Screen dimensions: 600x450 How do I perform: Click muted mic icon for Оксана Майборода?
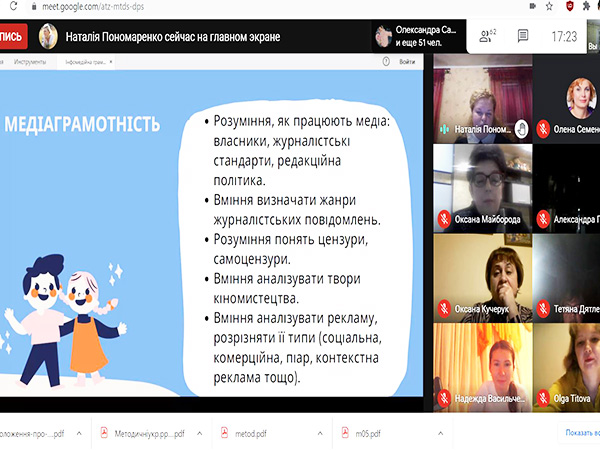pos(444,219)
